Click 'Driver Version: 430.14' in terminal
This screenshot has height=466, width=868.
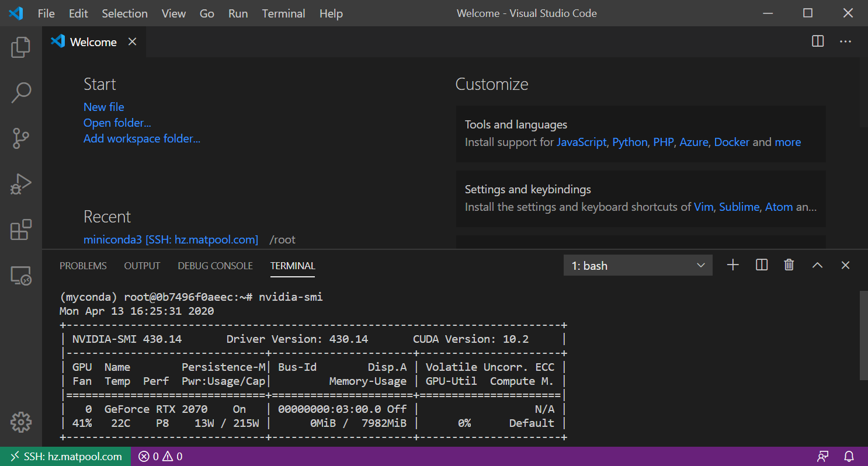coord(297,339)
